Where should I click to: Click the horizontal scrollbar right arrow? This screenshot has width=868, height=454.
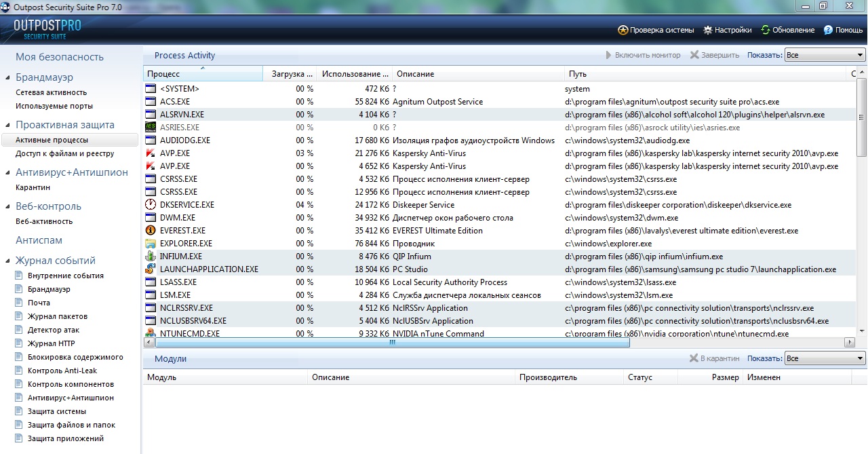(x=850, y=343)
